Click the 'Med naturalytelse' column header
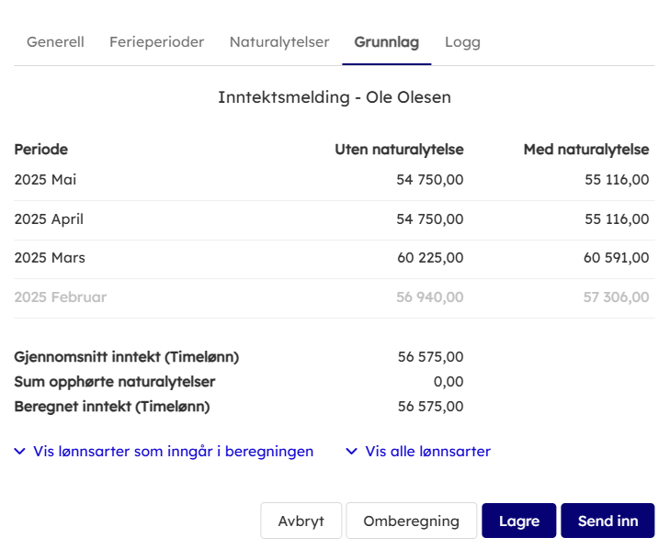The height and width of the screenshot is (549, 670). point(586,150)
